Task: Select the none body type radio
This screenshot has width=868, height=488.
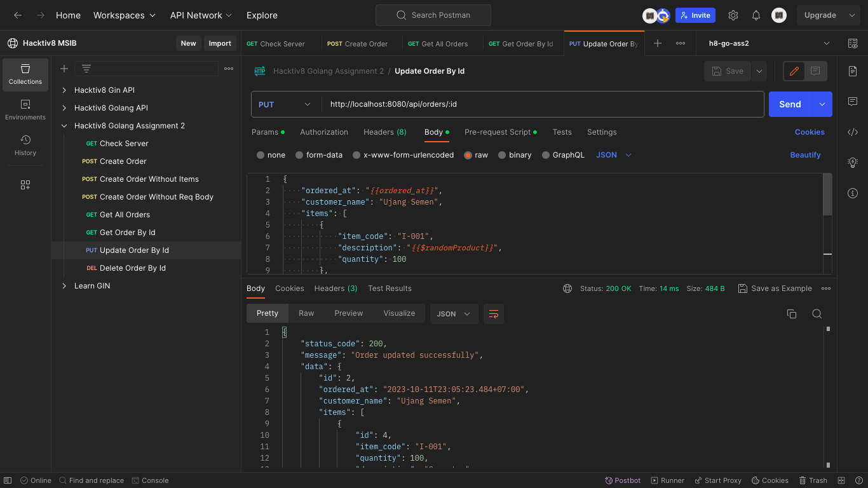Action: 261,155
